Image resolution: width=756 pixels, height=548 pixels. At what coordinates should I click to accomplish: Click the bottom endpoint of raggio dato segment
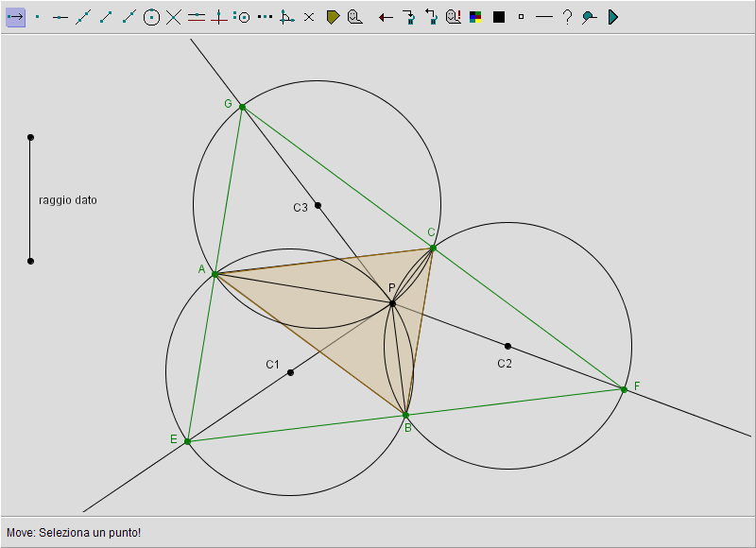coord(30,261)
